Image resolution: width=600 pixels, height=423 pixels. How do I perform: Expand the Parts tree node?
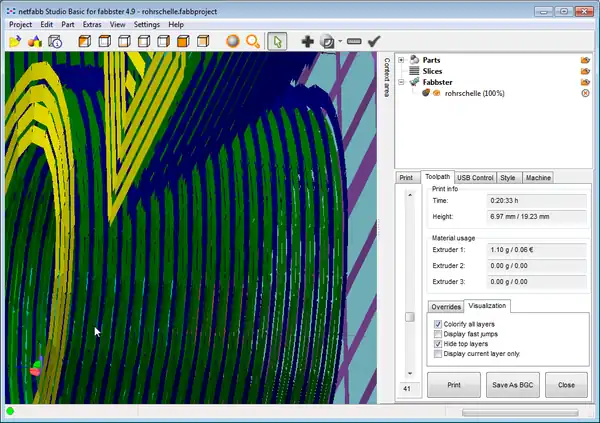click(x=401, y=60)
